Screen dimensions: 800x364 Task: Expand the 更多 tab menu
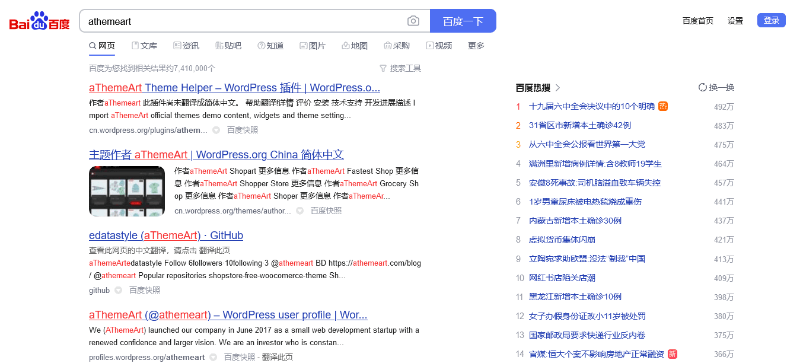tap(476, 45)
